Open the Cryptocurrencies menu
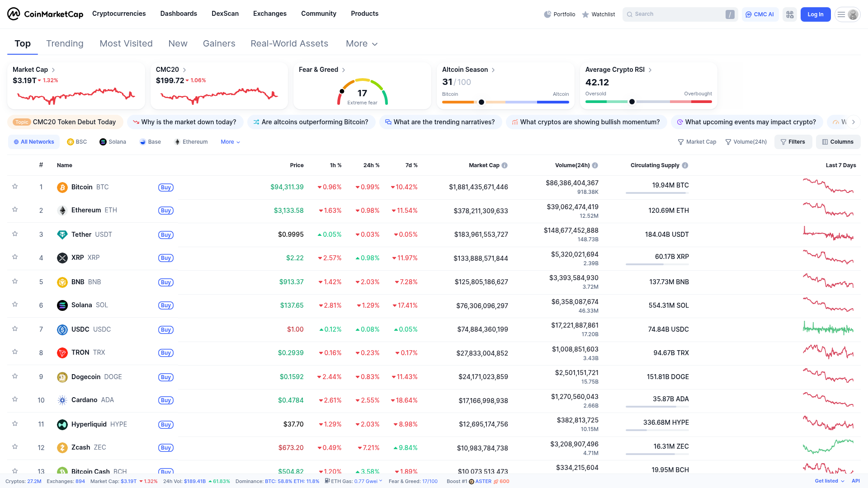The height and width of the screenshot is (488, 868). coord(119,14)
